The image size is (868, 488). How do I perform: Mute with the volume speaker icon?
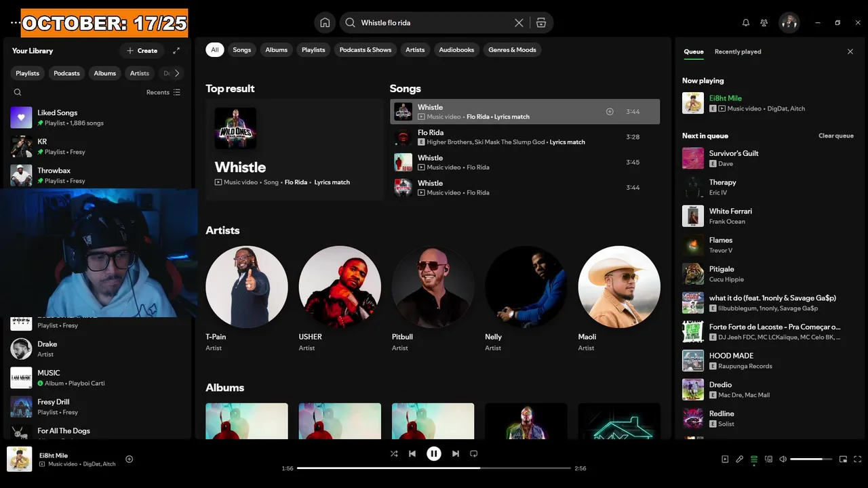tap(783, 459)
